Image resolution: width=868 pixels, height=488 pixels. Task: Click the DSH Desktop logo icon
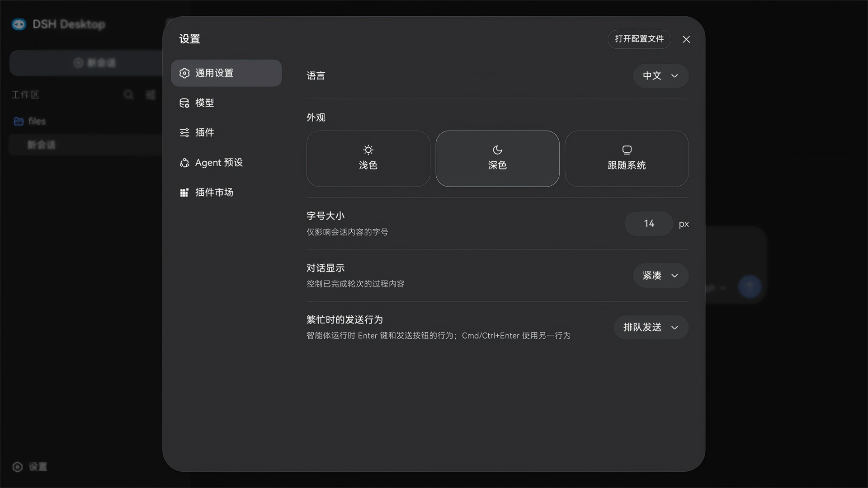[19, 24]
